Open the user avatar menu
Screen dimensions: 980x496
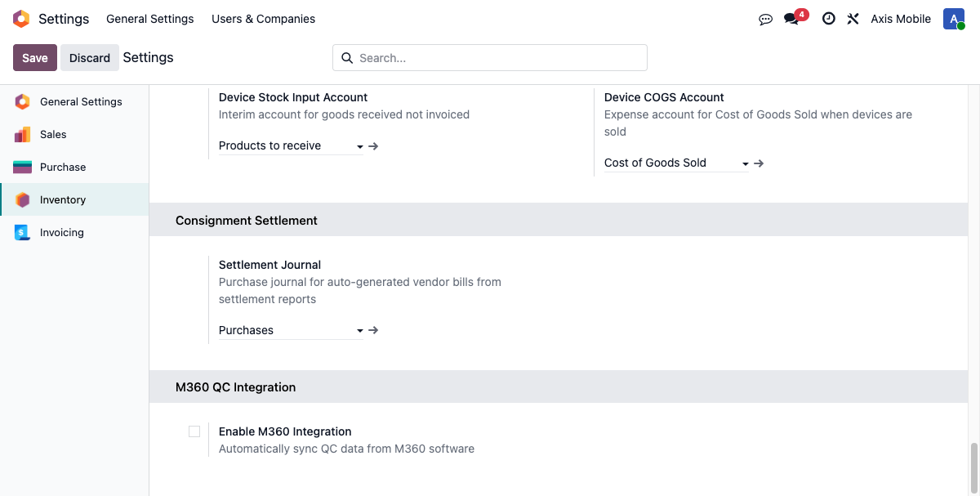[953, 19]
